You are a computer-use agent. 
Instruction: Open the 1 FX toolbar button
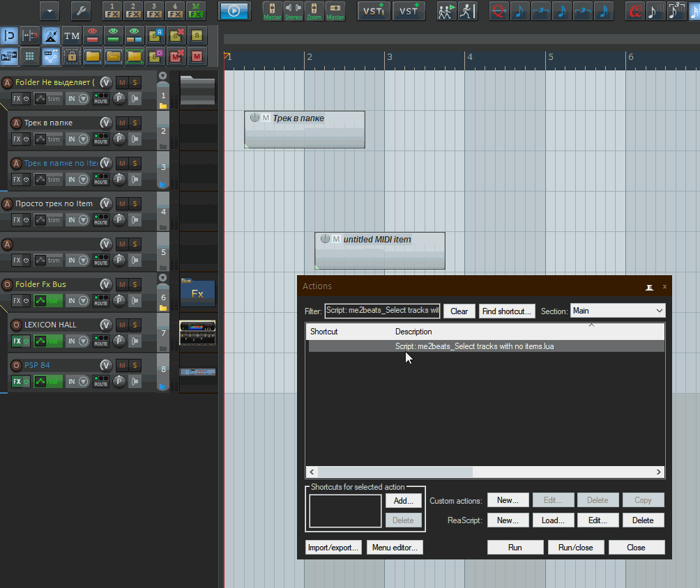click(112, 11)
